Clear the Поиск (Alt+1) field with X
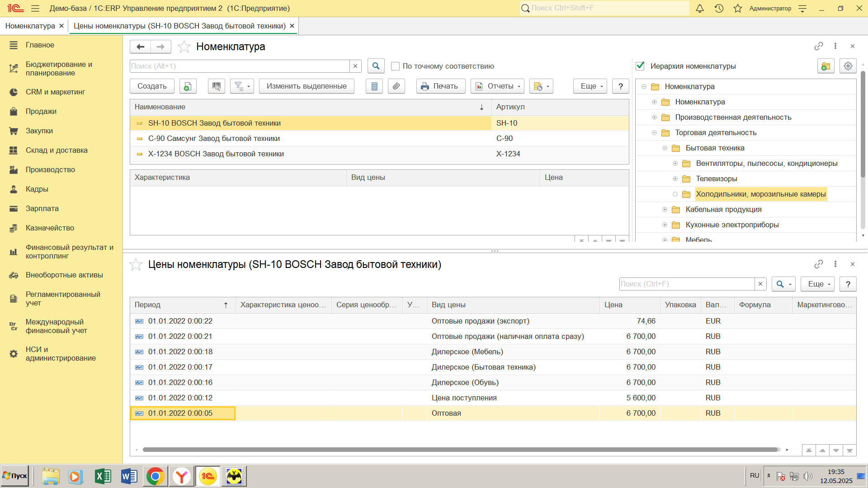Screen dimensions: 868x488 coord(355,66)
